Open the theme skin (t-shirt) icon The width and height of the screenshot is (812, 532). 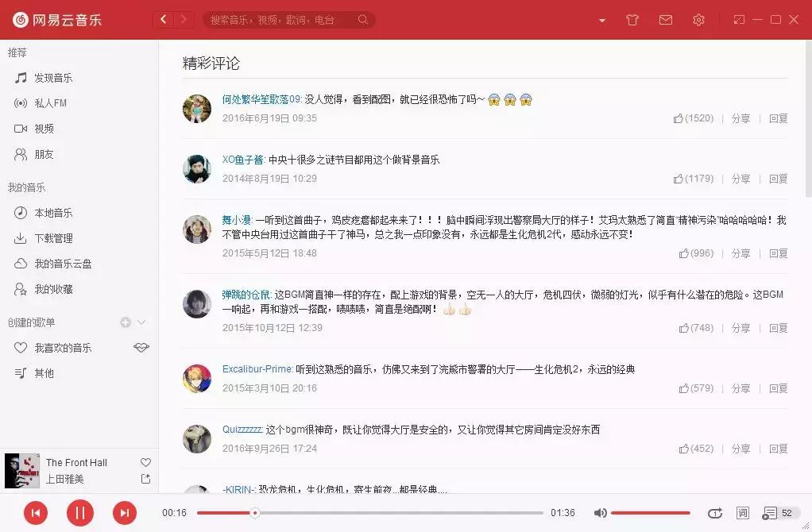(632, 19)
